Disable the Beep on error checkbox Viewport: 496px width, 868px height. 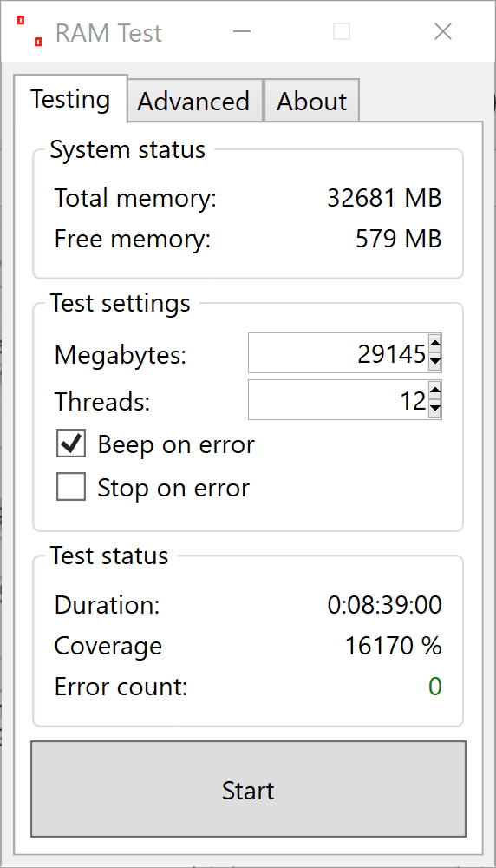pyautogui.click(x=71, y=444)
